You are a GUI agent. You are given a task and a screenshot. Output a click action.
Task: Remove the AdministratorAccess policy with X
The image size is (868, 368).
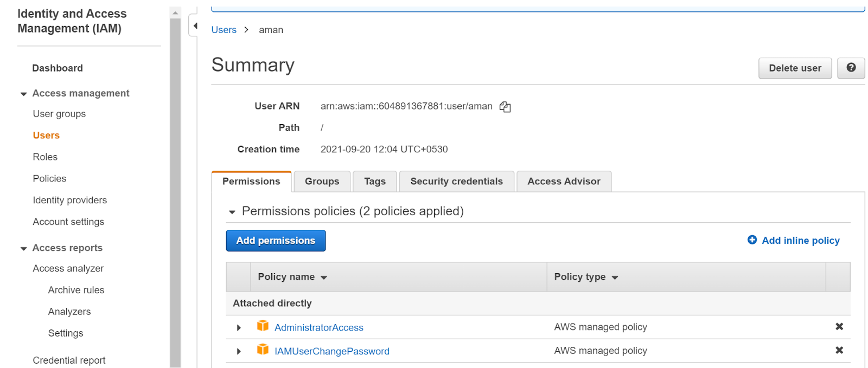tap(839, 326)
